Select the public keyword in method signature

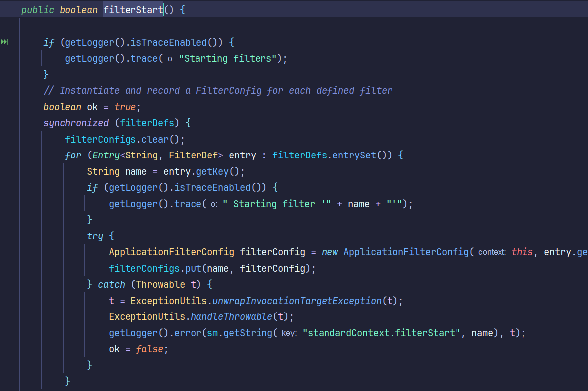click(38, 10)
